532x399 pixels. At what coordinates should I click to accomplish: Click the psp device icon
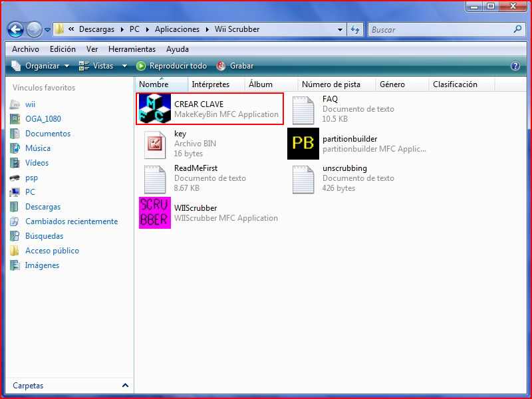[15, 178]
